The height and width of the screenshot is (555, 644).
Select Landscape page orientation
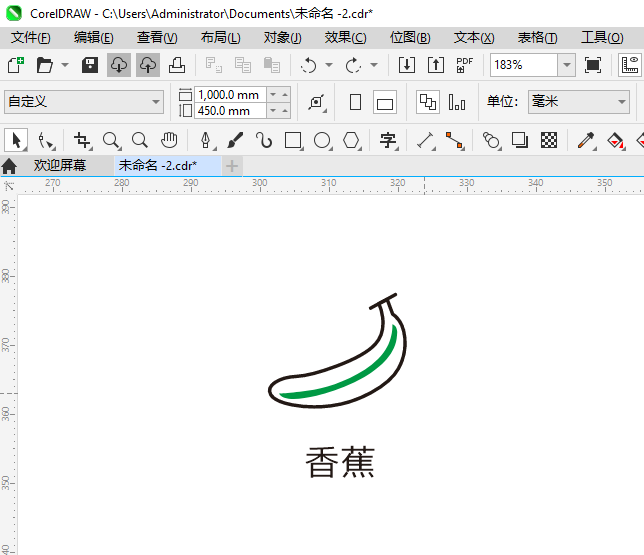point(385,102)
